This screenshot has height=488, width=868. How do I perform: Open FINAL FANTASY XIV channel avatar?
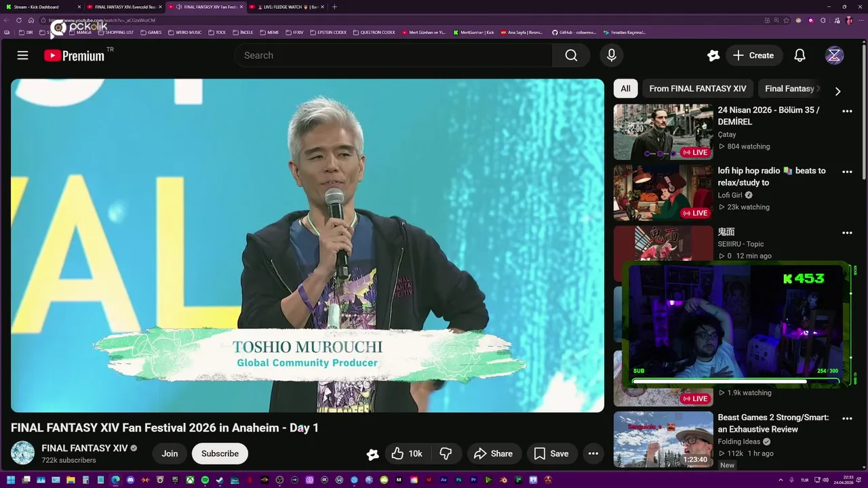22,453
